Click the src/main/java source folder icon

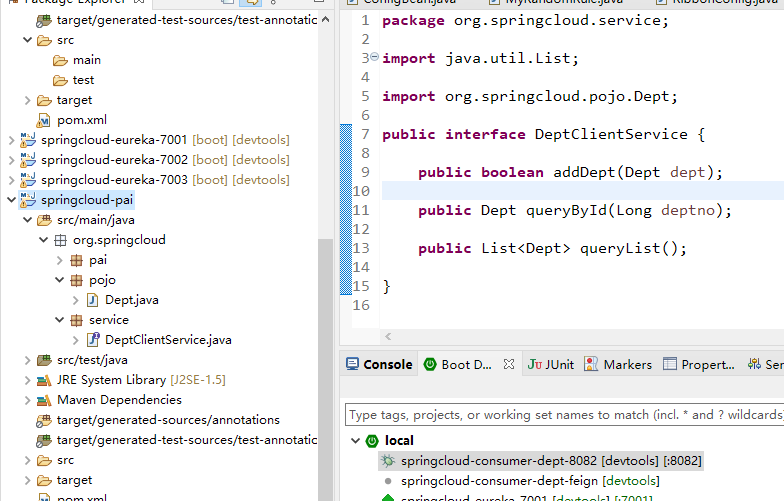(x=44, y=220)
